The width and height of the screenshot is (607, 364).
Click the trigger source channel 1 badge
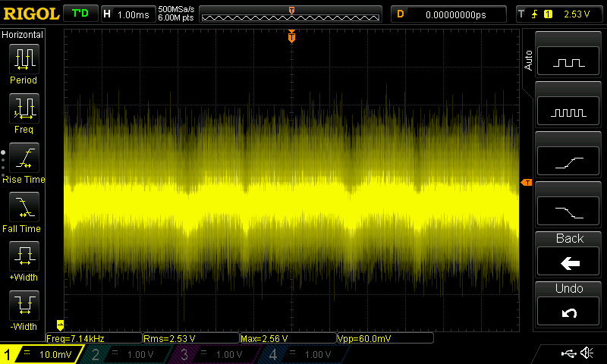(548, 14)
